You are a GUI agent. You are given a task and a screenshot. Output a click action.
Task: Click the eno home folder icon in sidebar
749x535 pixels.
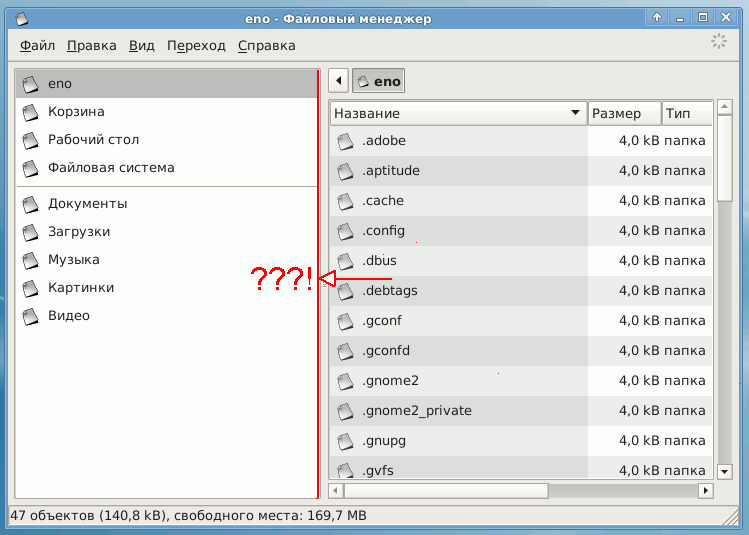click(31, 84)
